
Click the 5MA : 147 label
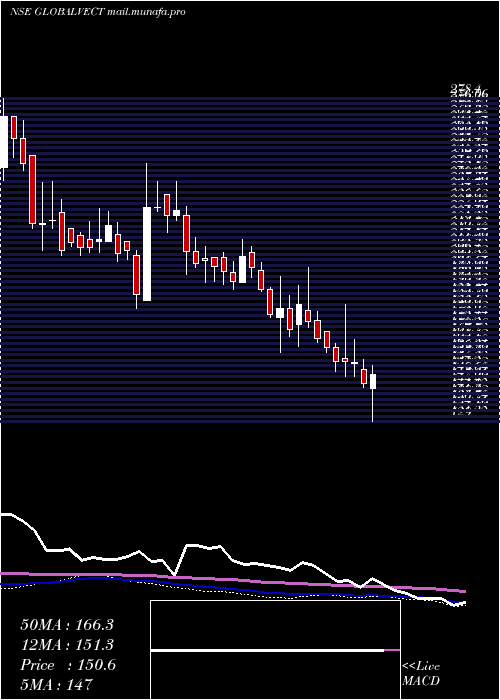[56, 684]
